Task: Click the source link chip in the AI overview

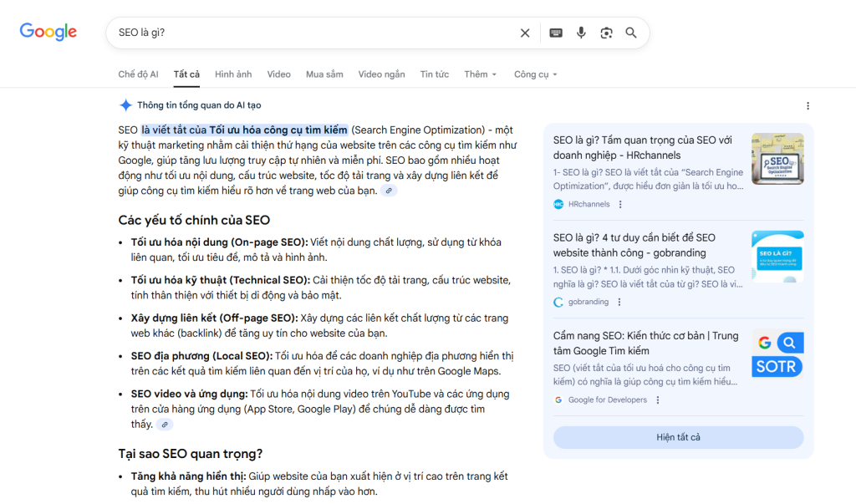Action: tap(389, 191)
